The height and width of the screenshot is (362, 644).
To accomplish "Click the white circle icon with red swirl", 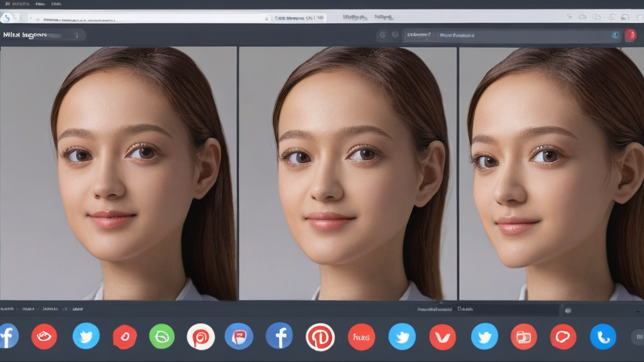I will point(201,337).
